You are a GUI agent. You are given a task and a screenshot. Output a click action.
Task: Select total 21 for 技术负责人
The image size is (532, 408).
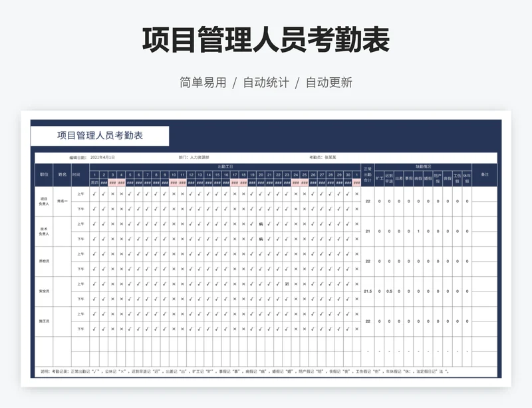368,232
